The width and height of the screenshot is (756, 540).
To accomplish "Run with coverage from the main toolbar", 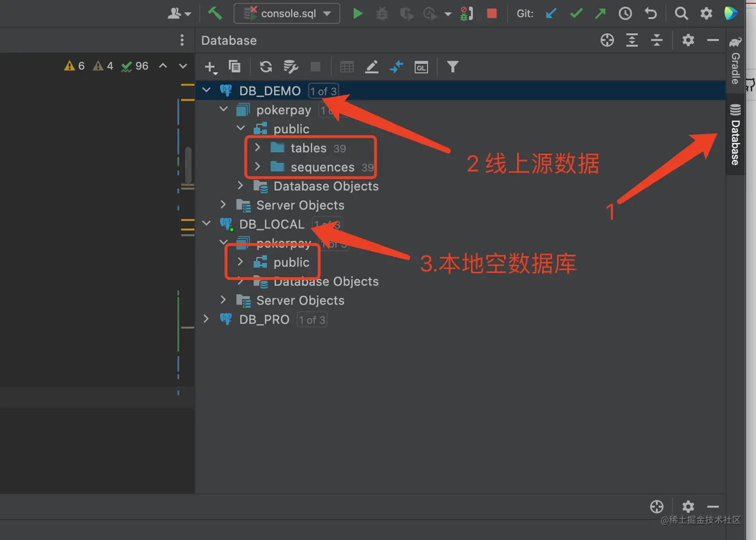I will click(406, 13).
